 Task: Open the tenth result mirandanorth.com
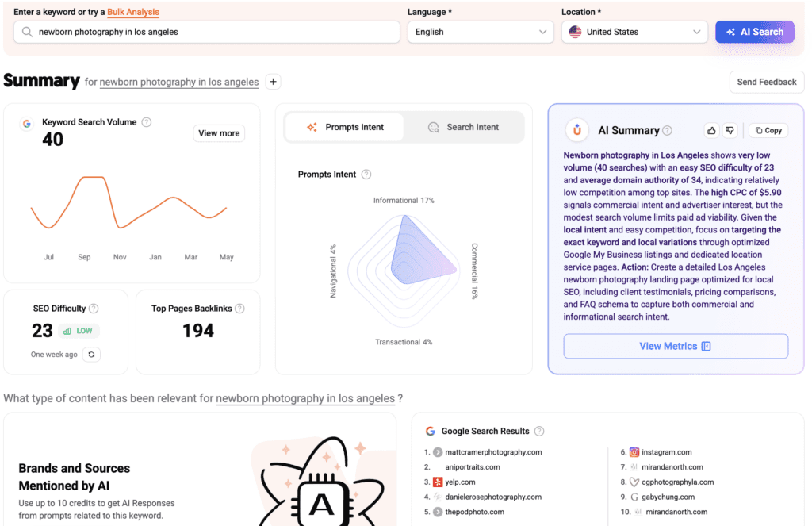point(676,512)
